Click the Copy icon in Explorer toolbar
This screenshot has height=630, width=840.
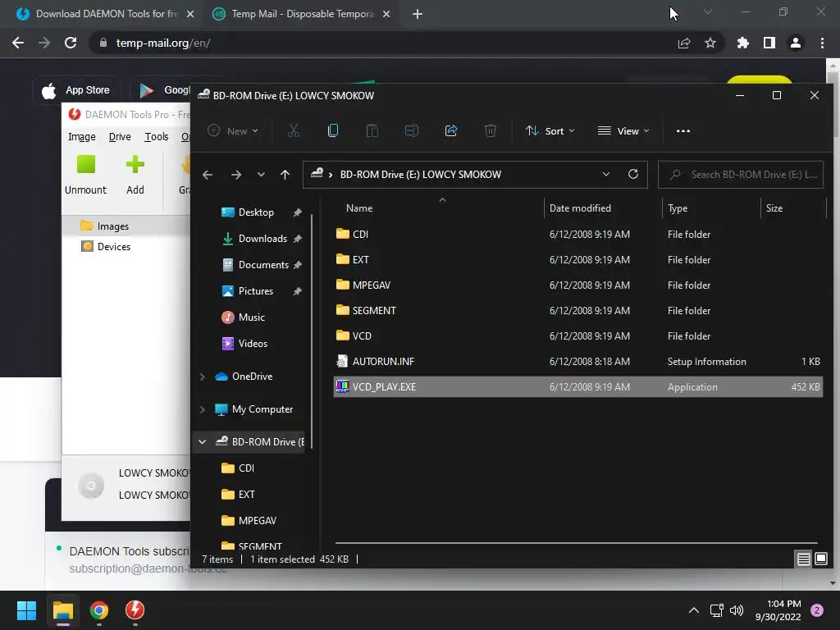click(x=333, y=130)
